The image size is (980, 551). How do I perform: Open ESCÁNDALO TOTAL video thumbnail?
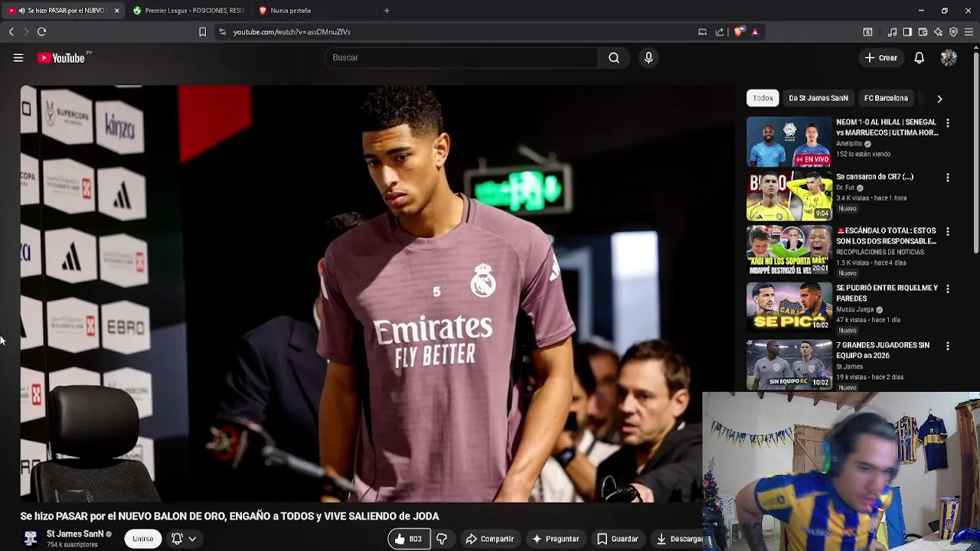(x=789, y=250)
